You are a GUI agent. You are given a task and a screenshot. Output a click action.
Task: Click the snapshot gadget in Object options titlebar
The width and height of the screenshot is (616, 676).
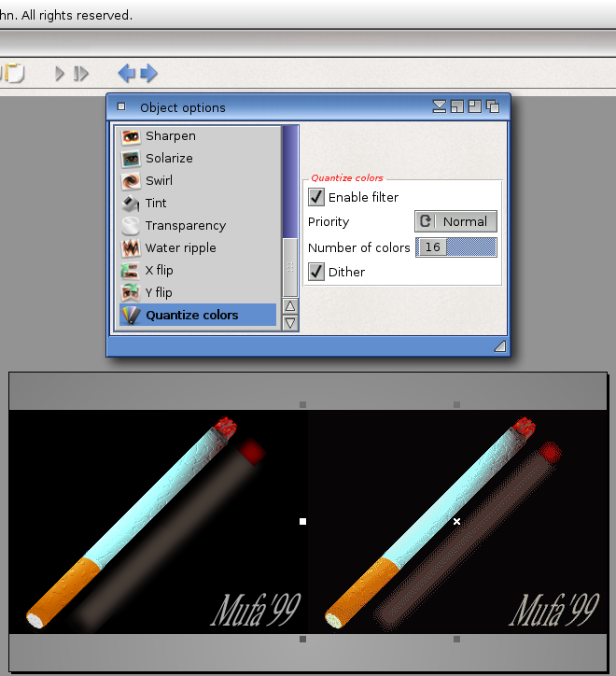(475, 106)
